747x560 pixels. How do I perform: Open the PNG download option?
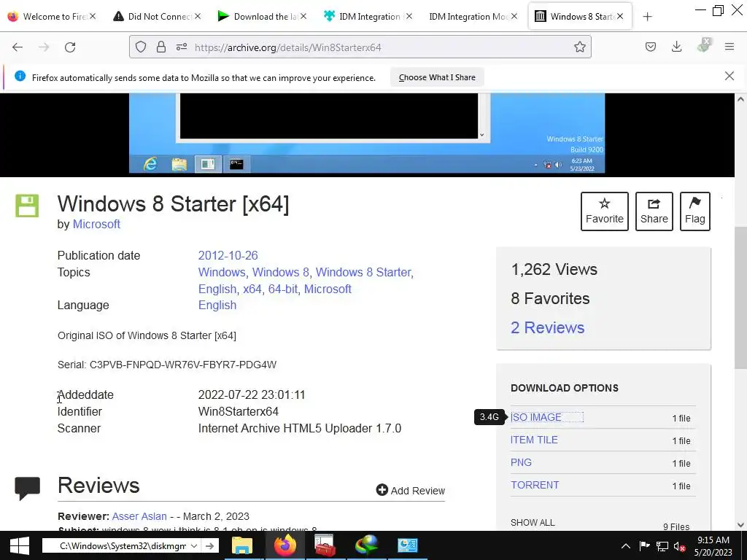click(x=521, y=462)
